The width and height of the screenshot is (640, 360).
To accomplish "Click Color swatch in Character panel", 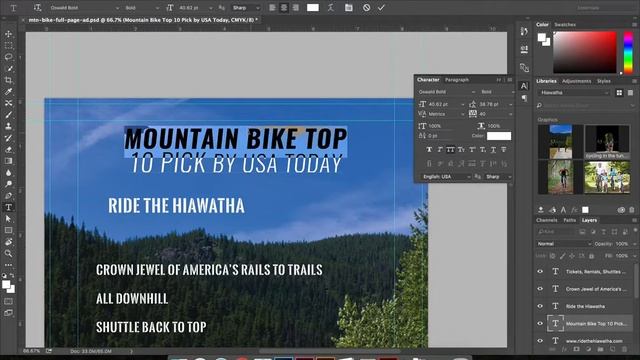I will coord(499,136).
